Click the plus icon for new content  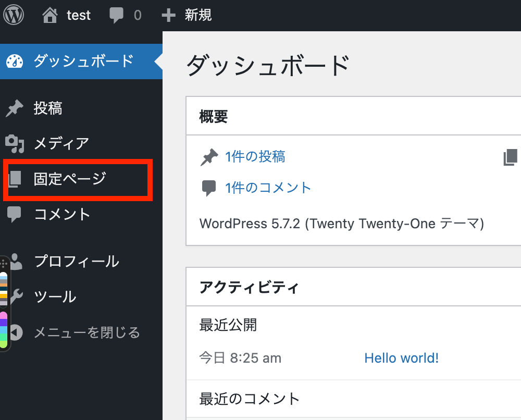(168, 15)
